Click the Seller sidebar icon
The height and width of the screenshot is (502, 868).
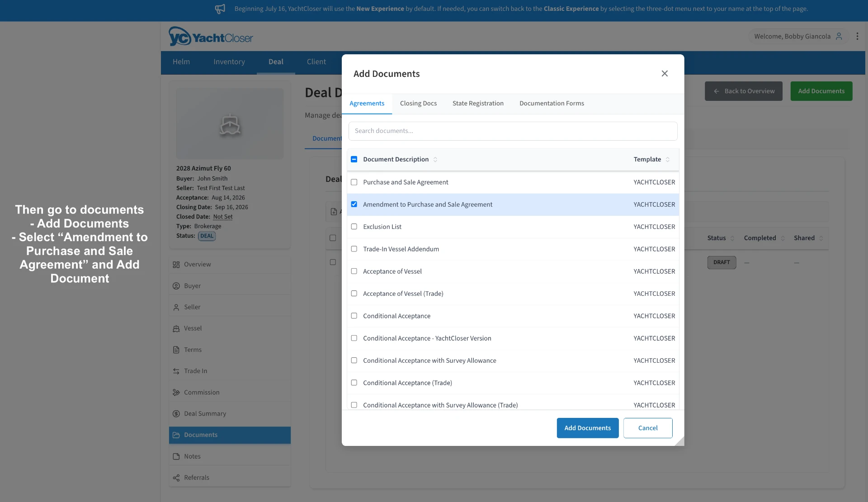click(176, 307)
